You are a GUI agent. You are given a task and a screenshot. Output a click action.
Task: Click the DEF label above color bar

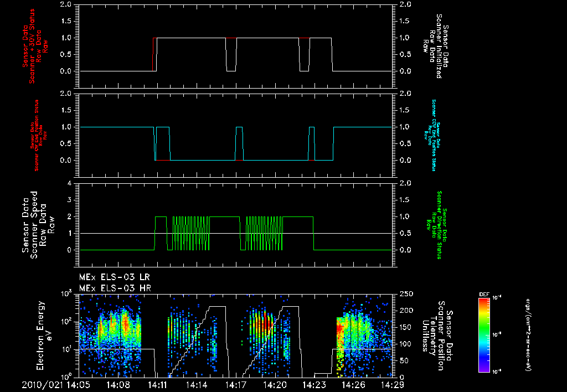click(x=484, y=295)
